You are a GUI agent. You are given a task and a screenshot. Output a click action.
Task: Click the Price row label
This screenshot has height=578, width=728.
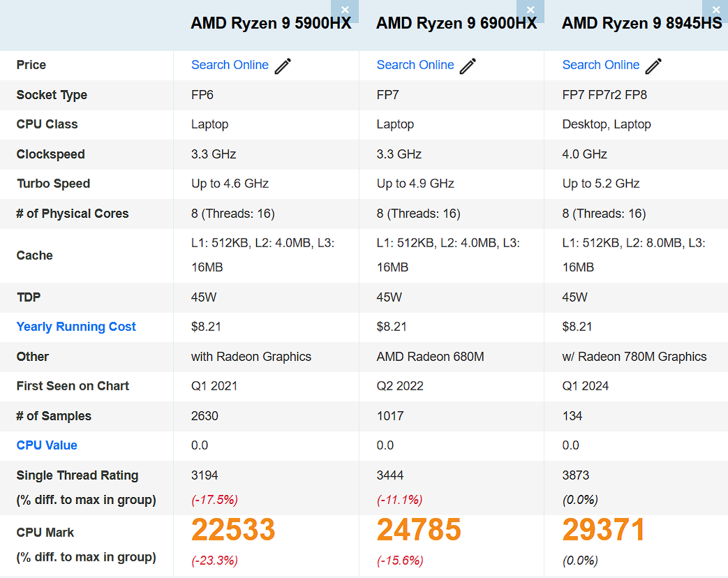31,65
